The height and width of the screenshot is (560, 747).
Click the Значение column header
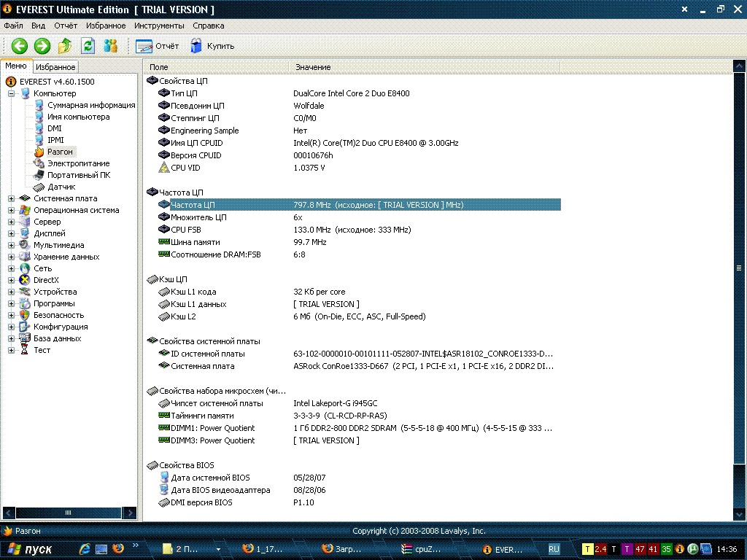(x=425, y=67)
